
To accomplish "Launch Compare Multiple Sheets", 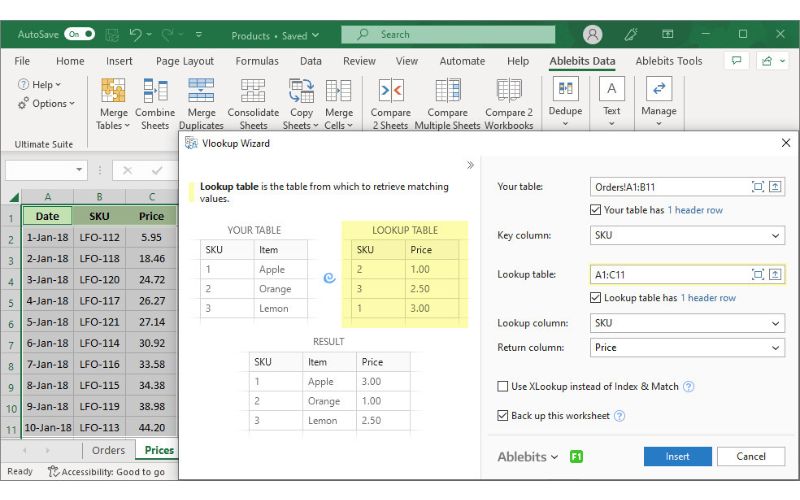I will 447,104.
